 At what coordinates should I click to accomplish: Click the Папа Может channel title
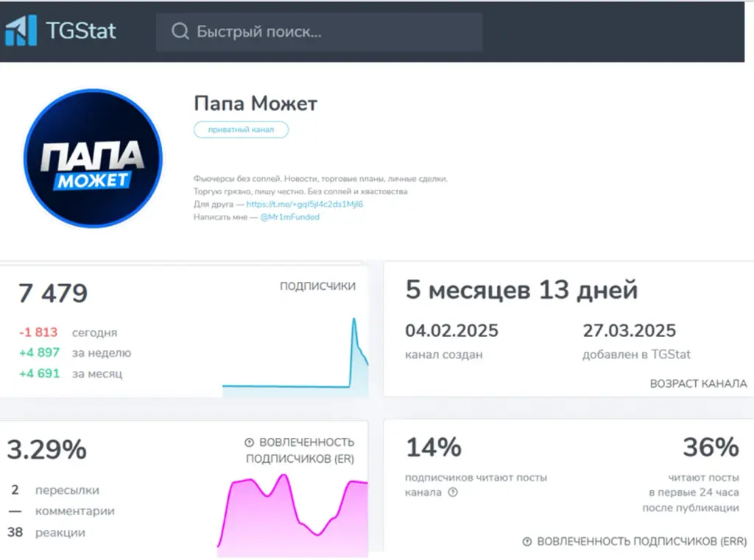point(256,103)
